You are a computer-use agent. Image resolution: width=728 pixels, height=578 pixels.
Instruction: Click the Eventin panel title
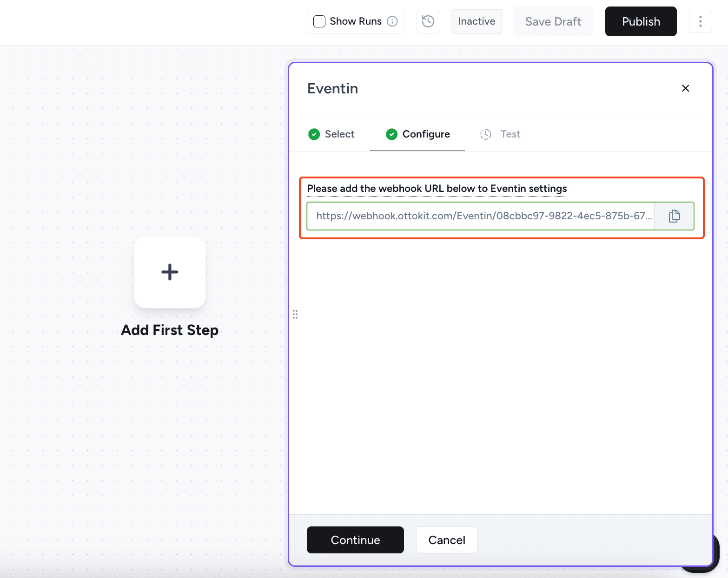tap(333, 89)
